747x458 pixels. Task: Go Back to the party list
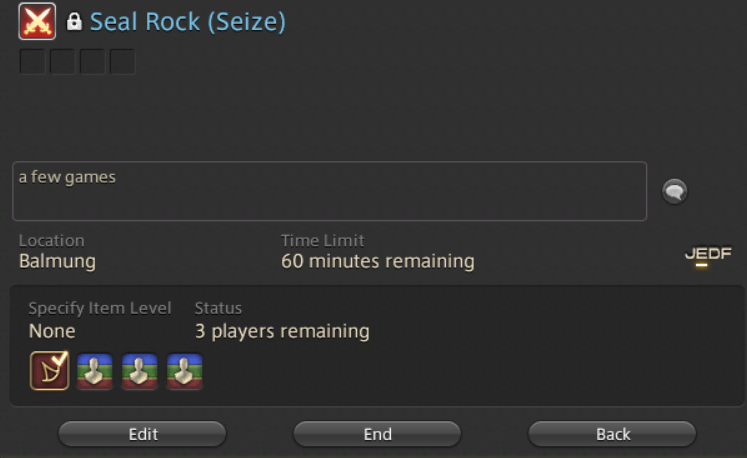612,434
